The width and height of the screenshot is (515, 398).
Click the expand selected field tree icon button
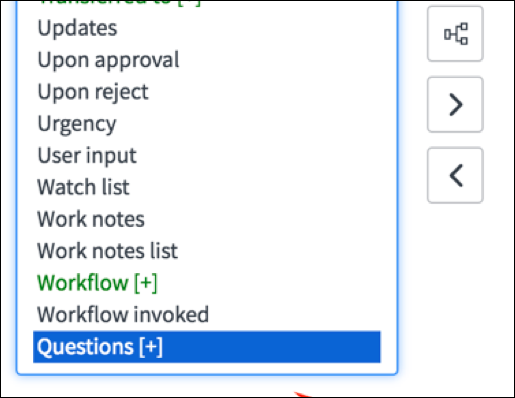tap(455, 34)
